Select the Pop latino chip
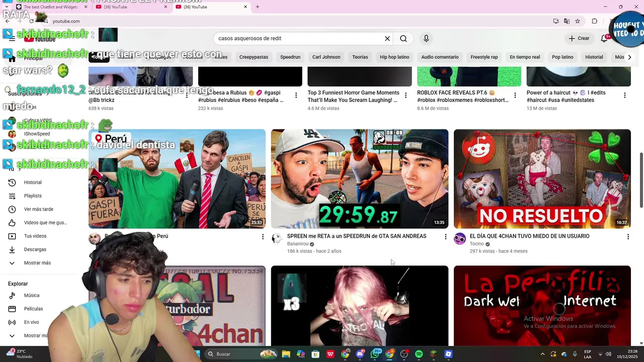Screen dimensions: 644x362 click(562, 57)
